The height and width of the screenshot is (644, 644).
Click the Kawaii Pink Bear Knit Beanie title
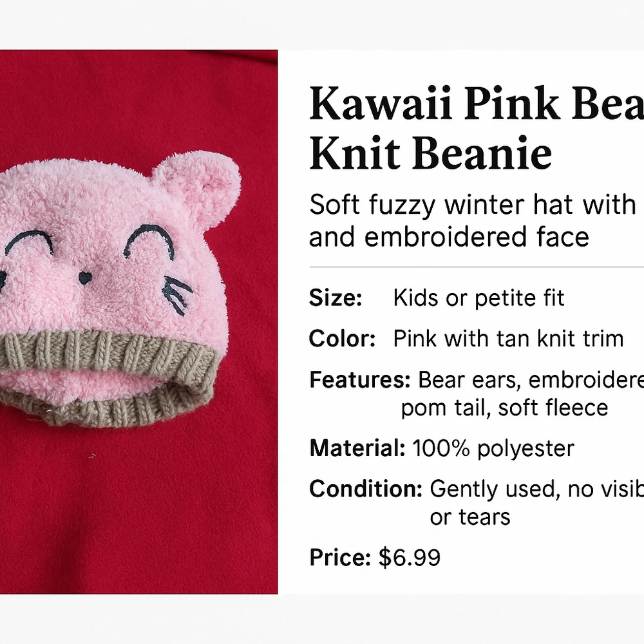477,128
